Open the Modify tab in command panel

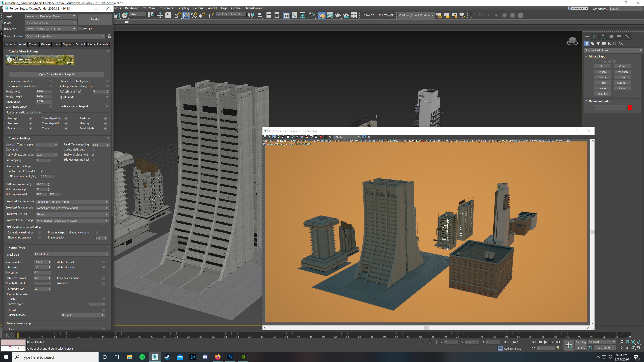[595, 37]
